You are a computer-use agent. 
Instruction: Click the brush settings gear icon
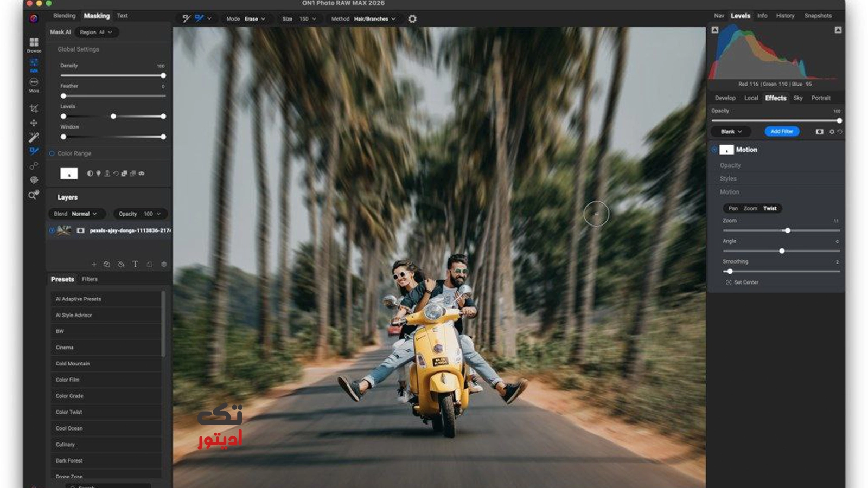click(412, 19)
